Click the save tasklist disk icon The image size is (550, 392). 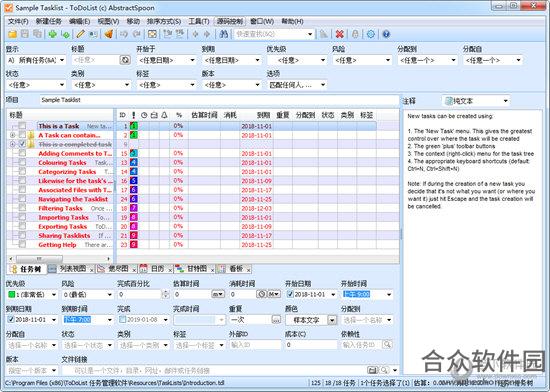coord(25,34)
